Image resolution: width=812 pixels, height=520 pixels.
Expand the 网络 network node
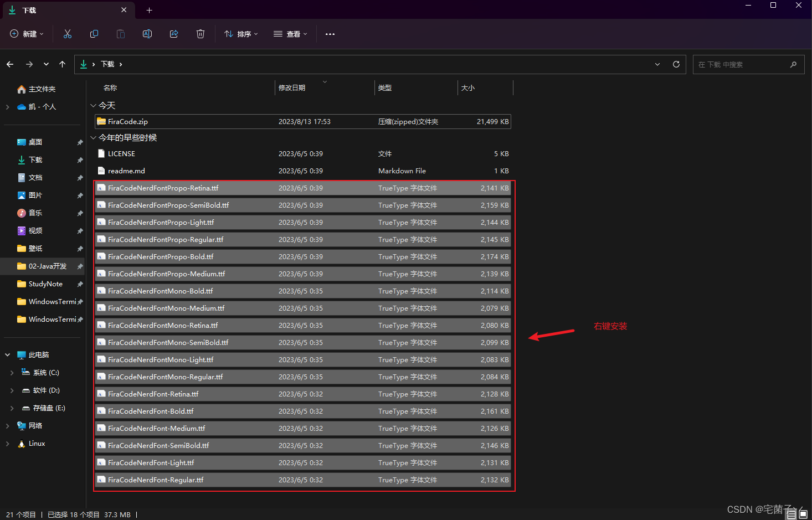[x=8, y=426]
